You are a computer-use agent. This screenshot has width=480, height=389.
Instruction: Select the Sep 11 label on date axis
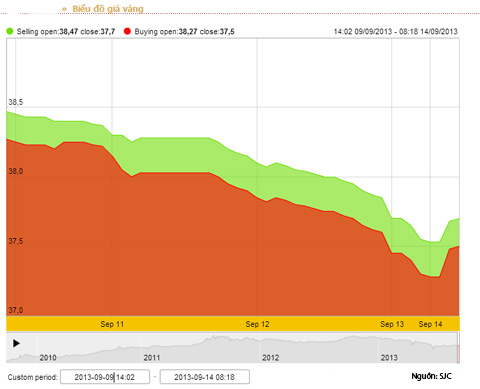pos(112,324)
